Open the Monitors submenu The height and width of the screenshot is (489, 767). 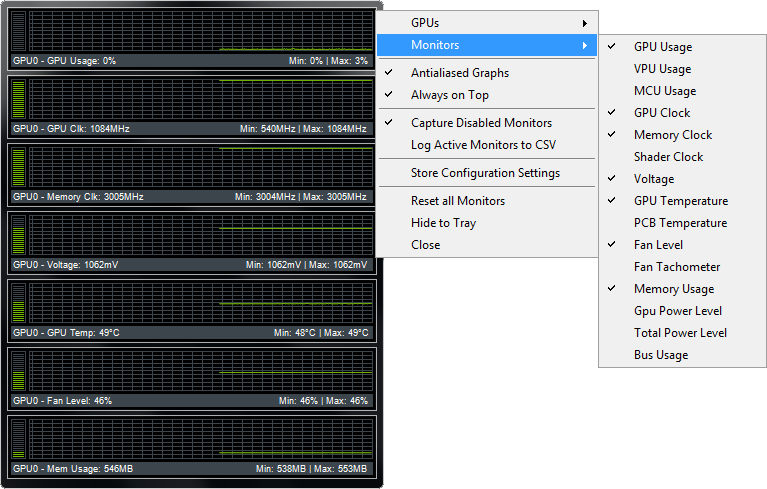click(x=487, y=45)
